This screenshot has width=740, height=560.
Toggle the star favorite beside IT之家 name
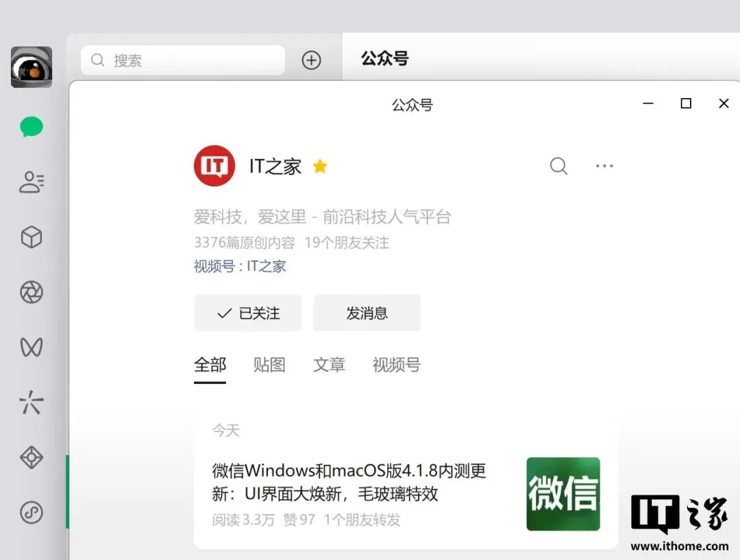[x=320, y=166]
